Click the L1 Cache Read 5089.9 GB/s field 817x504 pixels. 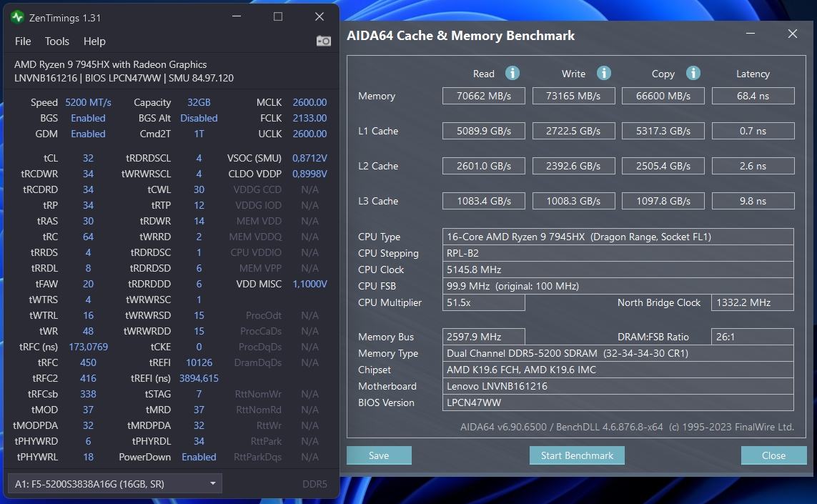(483, 131)
